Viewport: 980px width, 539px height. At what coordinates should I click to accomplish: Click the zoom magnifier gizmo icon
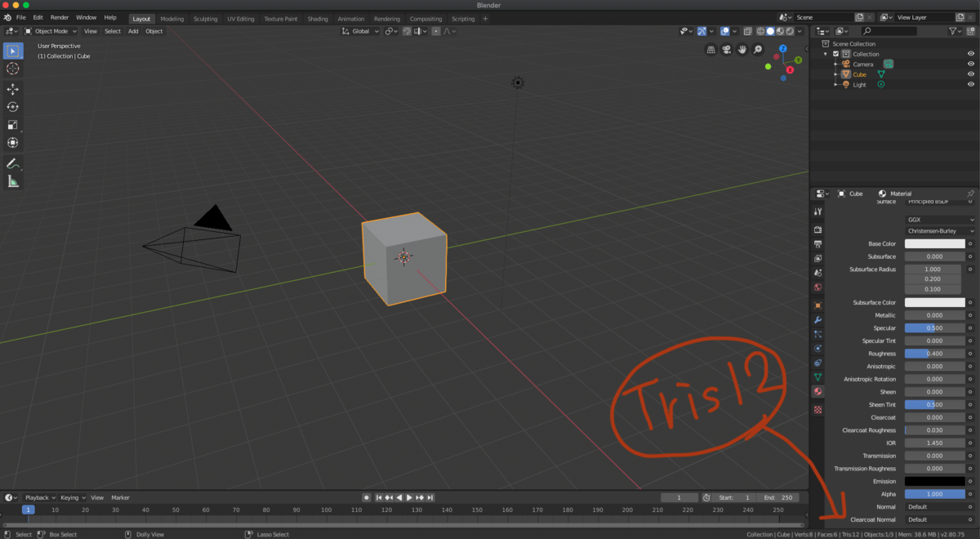pyautogui.click(x=758, y=50)
